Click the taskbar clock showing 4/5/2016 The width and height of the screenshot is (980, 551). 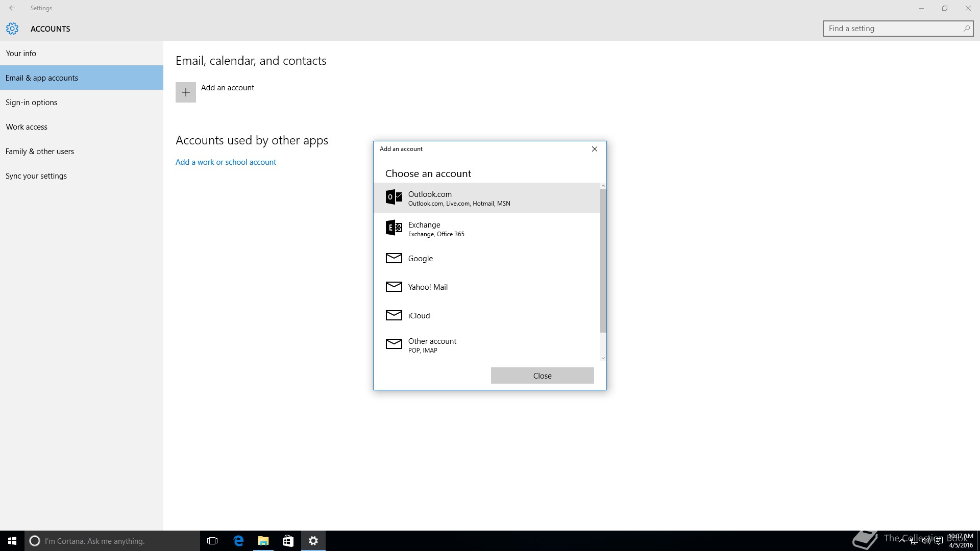[x=961, y=541]
